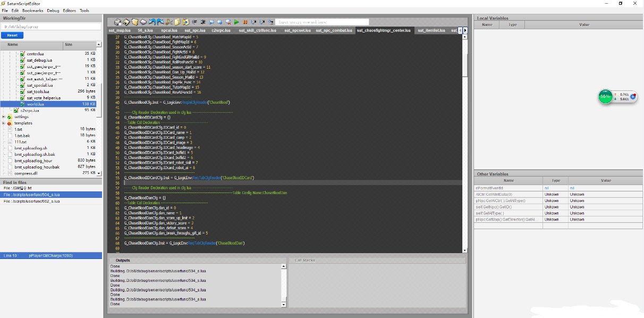Click the script command input field

319,22
